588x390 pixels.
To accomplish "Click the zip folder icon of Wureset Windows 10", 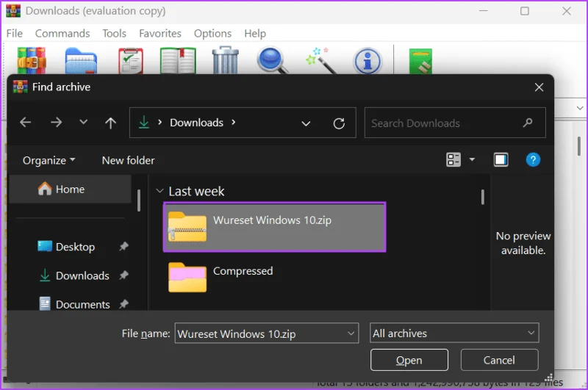I will [187, 226].
